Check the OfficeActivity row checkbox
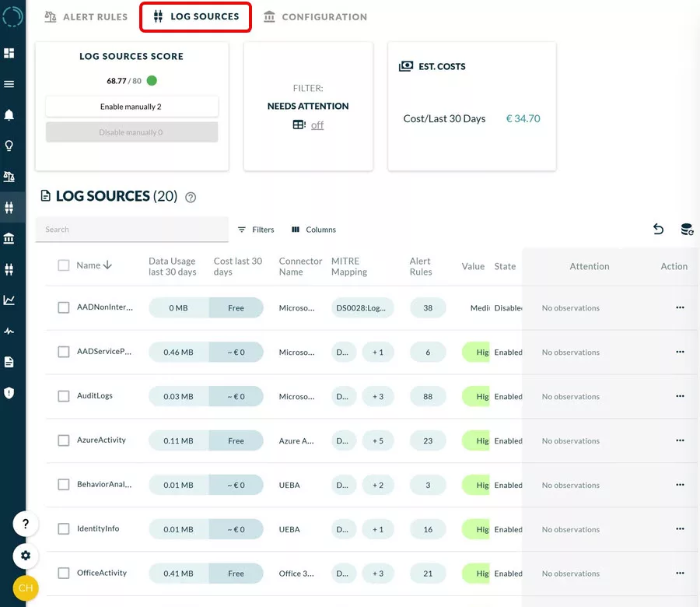700x607 pixels. tap(64, 573)
